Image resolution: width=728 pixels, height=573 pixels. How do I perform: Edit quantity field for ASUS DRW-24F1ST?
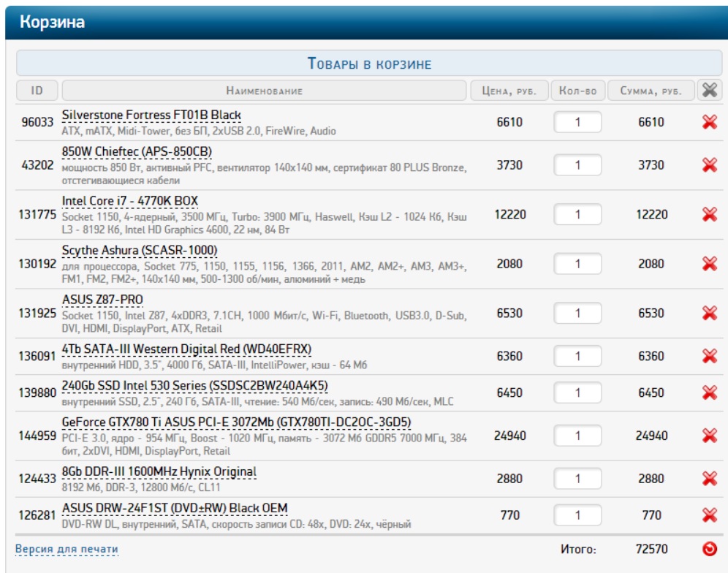point(577,515)
